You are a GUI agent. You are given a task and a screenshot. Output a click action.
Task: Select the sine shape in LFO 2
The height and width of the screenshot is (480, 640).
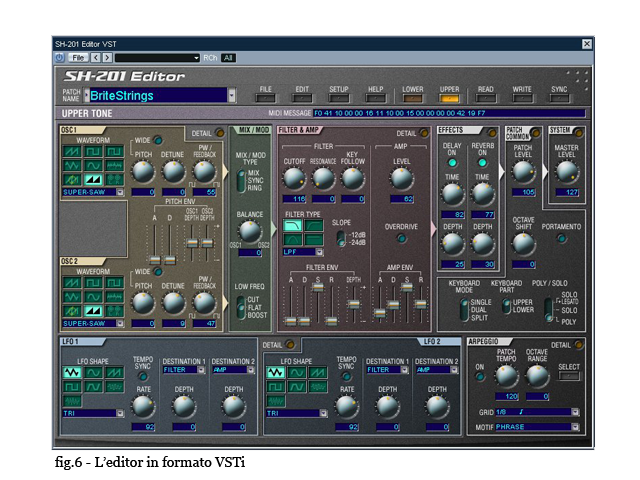click(297, 373)
